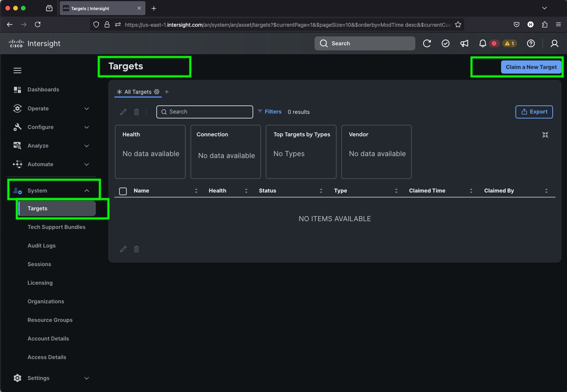567x392 pixels.
Task: Open the announcements megaphone icon
Action: (464, 43)
